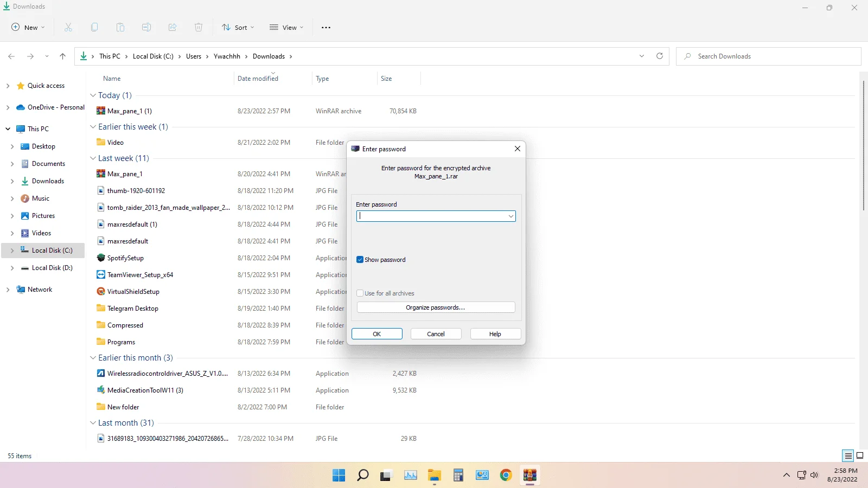The image size is (868, 488).
Task: Click the Users breadcrumb in the address bar
Action: point(194,56)
